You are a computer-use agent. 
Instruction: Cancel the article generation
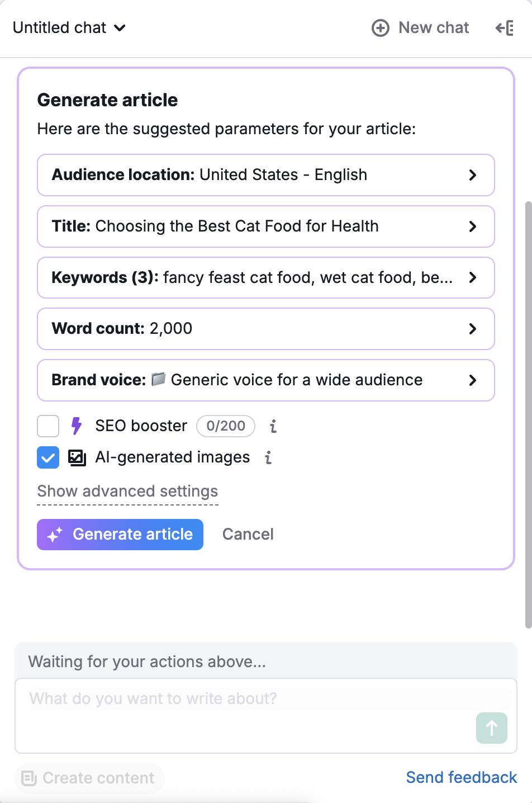point(248,534)
